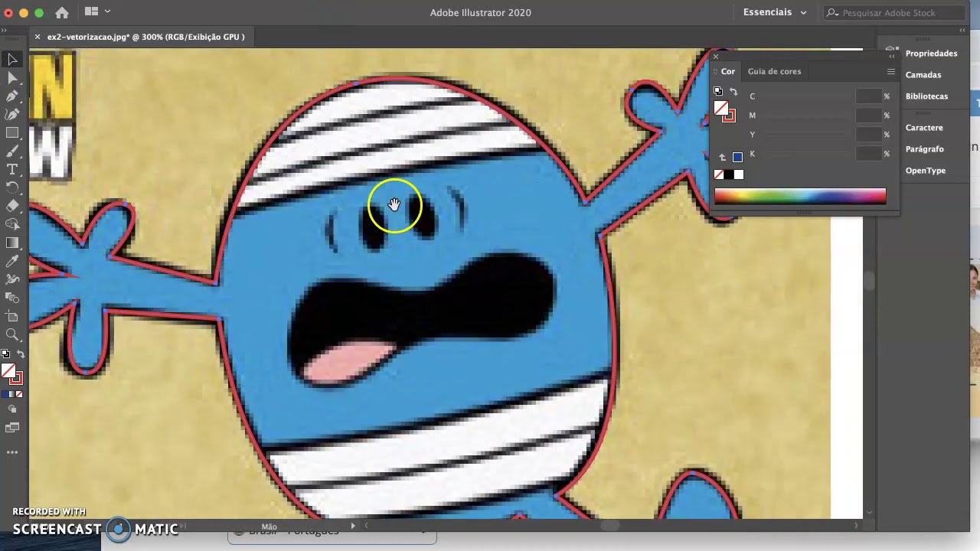Close the ex2-vetorizacao.jpg document tab
This screenshot has height=551, width=980.
37,37
